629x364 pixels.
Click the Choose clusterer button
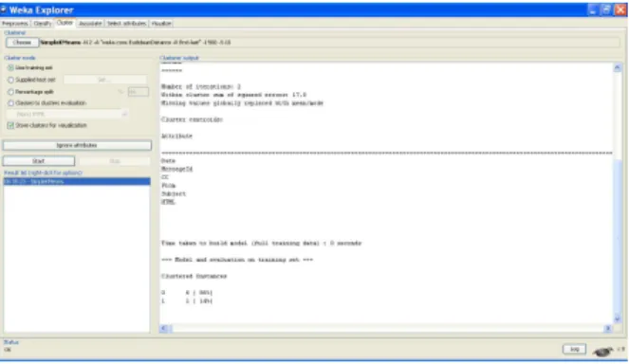pos(22,43)
